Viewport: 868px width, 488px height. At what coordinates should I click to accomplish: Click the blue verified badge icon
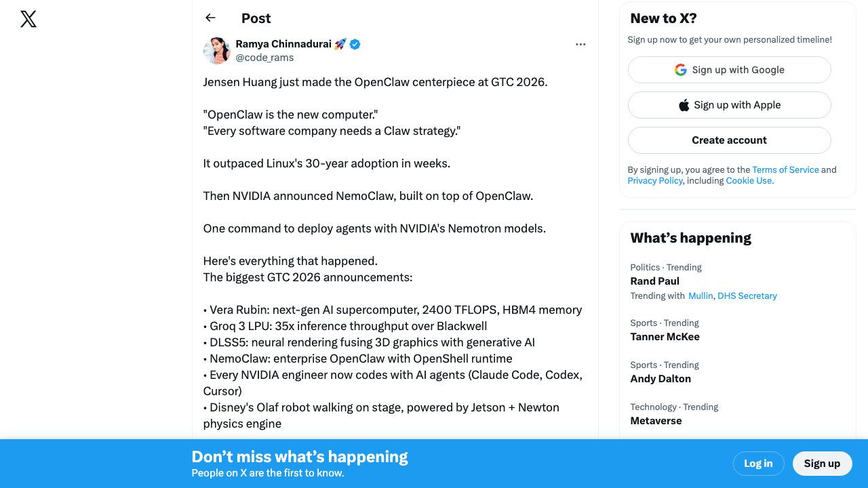point(355,44)
